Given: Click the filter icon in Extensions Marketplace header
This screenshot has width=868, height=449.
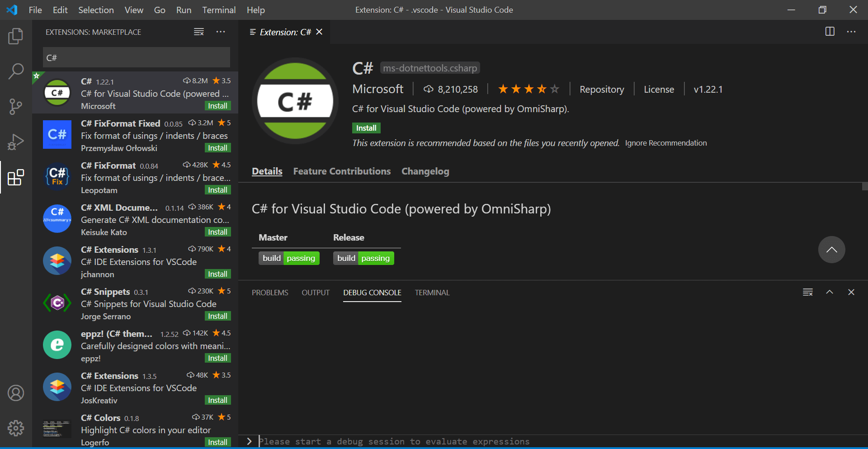Looking at the screenshot, I should 199,32.
